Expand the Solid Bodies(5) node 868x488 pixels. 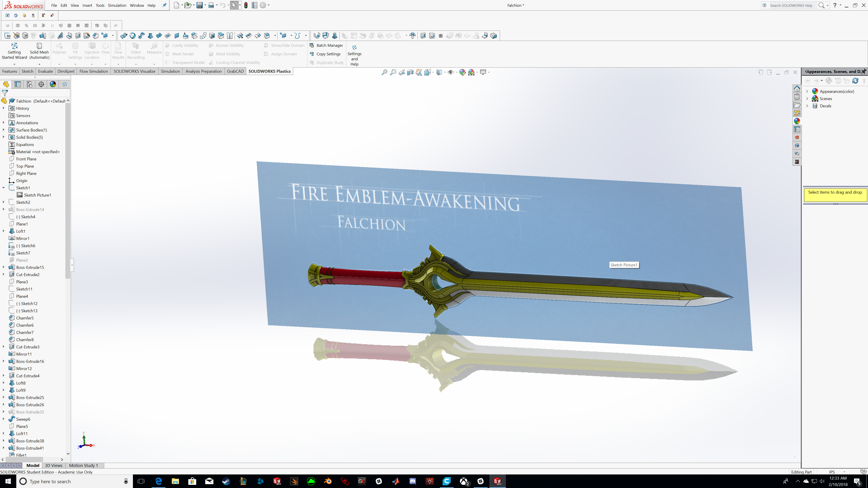point(4,137)
